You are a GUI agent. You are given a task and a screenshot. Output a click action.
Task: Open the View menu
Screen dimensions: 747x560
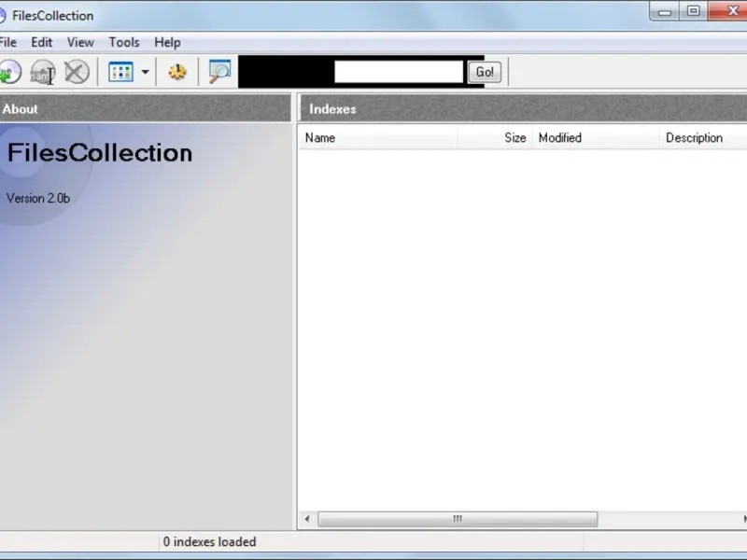click(80, 42)
